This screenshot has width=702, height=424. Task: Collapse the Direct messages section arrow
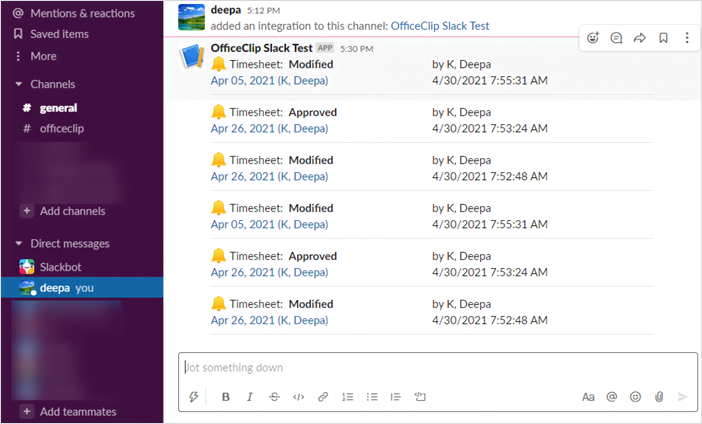(x=18, y=244)
